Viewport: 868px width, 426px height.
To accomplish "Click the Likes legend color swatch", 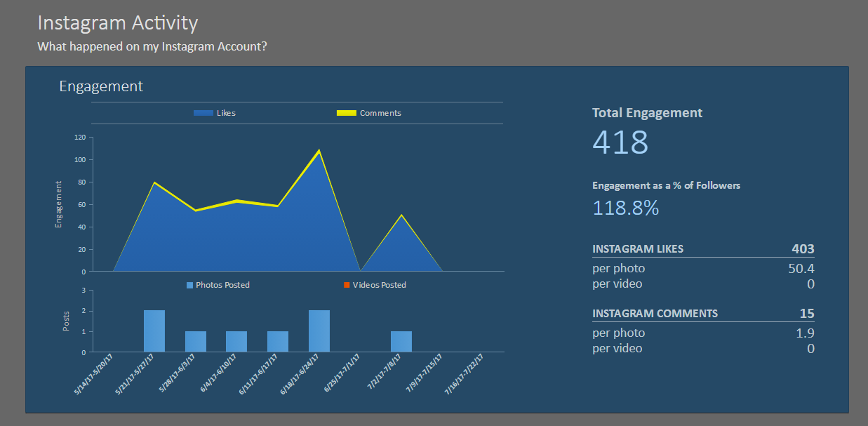I will 203,113.
